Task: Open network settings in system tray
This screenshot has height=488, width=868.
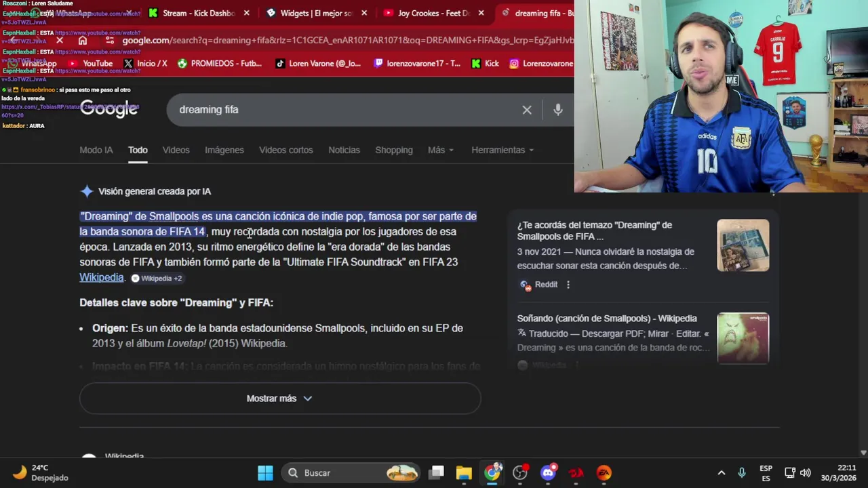Action: tap(790, 473)
